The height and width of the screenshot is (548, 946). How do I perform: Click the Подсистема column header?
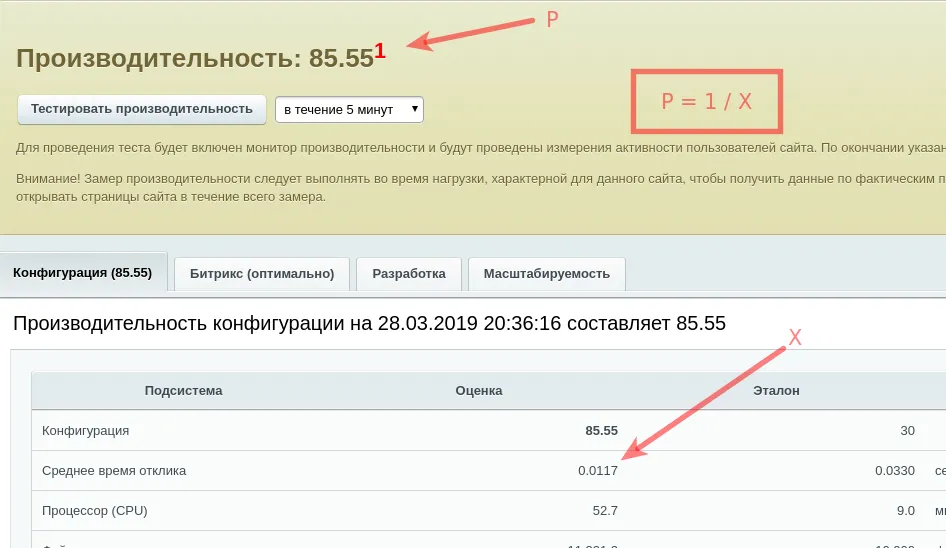tap(183, 390)
